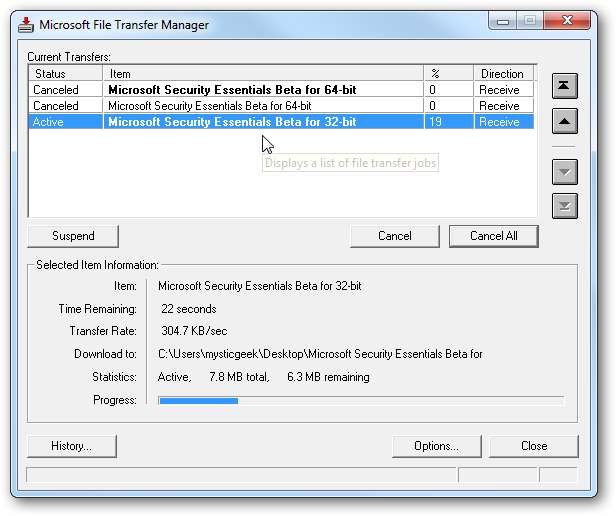Image resolution: width=616 pixels, height=516 pixels.
Task: Click the Active status cell
Action: [x=65, y=122]
